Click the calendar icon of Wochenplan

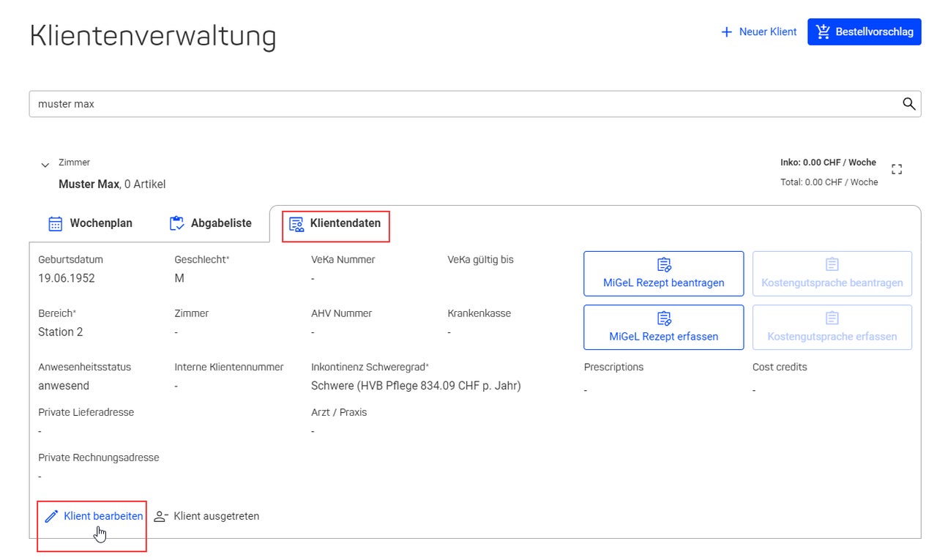[x=56, y=223]
